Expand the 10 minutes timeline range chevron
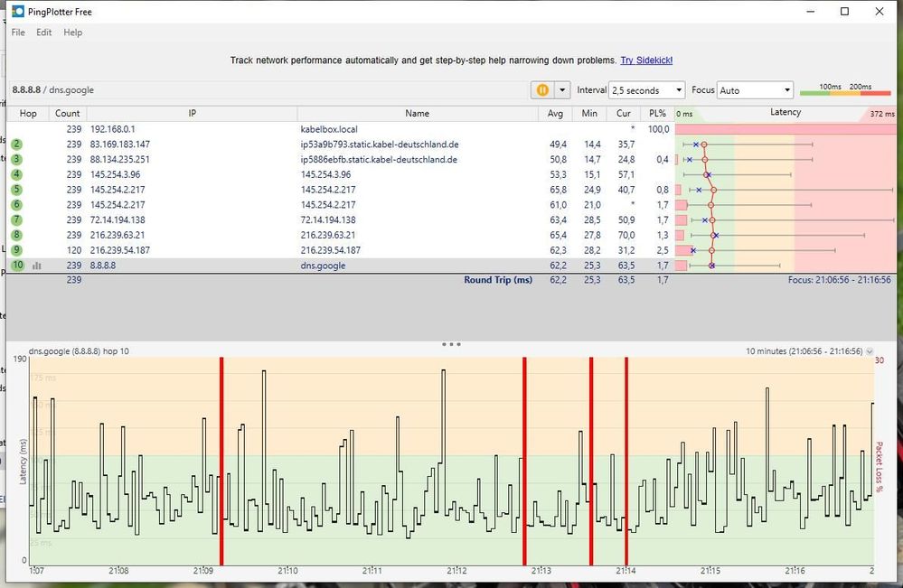The width and height of the screenshot is (903, 588). (x=869, y=351)
